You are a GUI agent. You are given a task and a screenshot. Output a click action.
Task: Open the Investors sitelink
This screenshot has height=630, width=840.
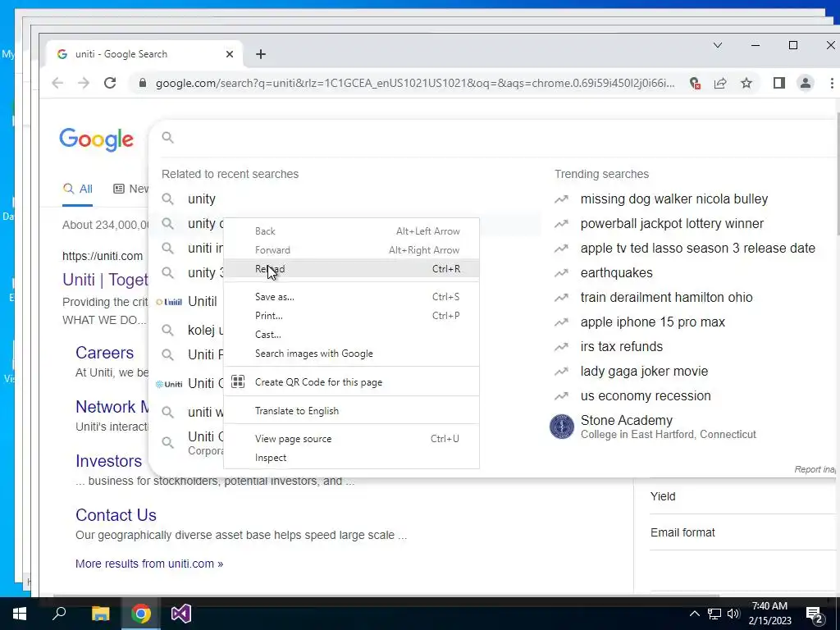109,461
